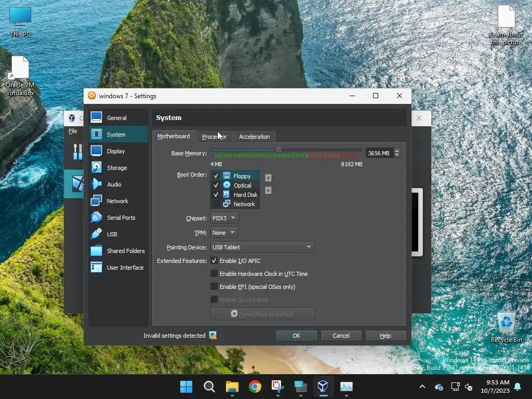The image size is (532, 399).
Task: Show hidden system tray icons
Action: [422, 387]
